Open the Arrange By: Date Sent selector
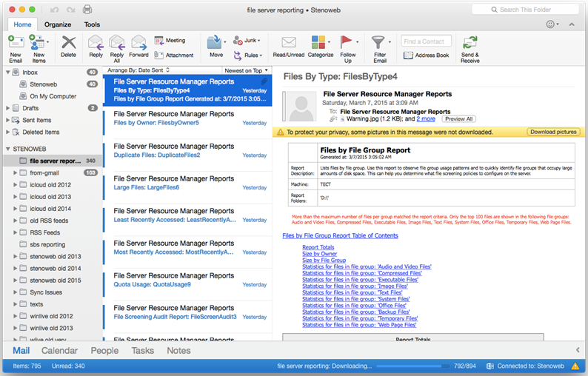Image resolution: width=588 pixels, height=376 pixels. pyautogui.click(x=138, y=70)
